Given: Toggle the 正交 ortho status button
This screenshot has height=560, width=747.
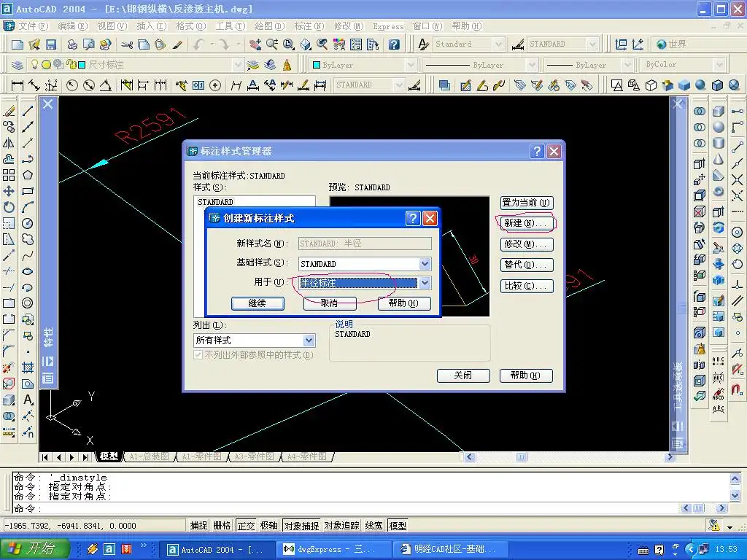Looking at the screenshot, I should 246,526.
